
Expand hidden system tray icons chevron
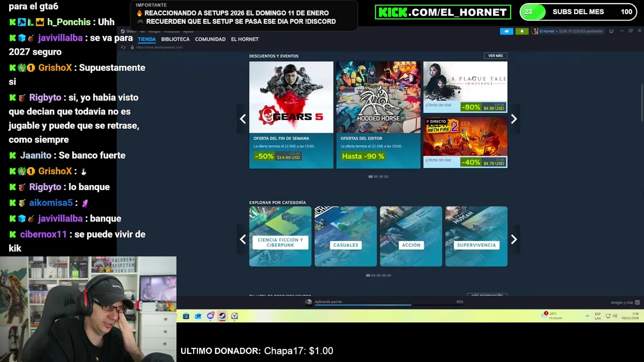[x=587, y=316]
